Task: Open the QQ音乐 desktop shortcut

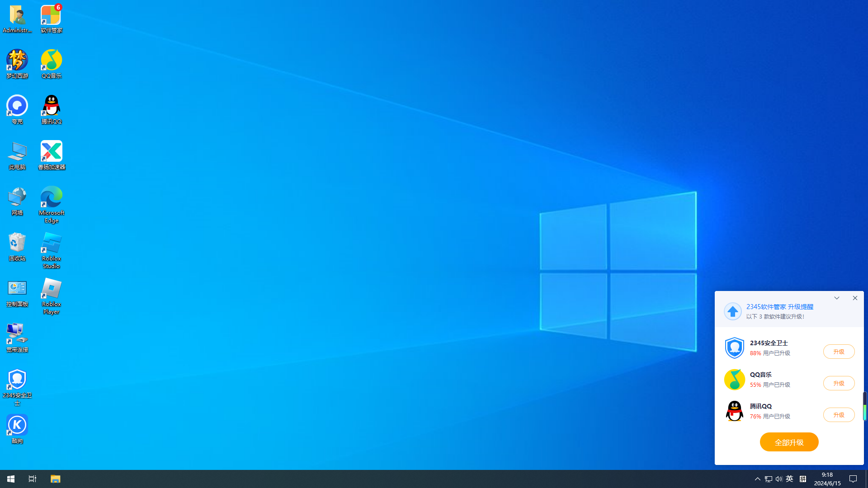Action: [x=51, y=64]
